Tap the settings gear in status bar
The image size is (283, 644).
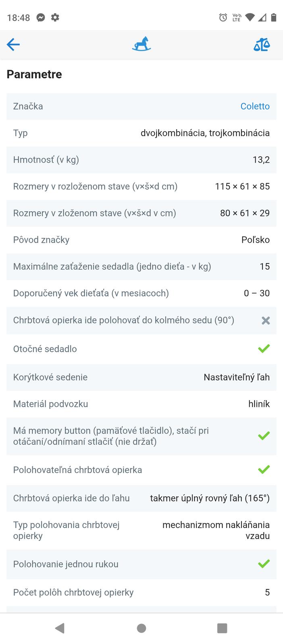[x=55, y=18]
